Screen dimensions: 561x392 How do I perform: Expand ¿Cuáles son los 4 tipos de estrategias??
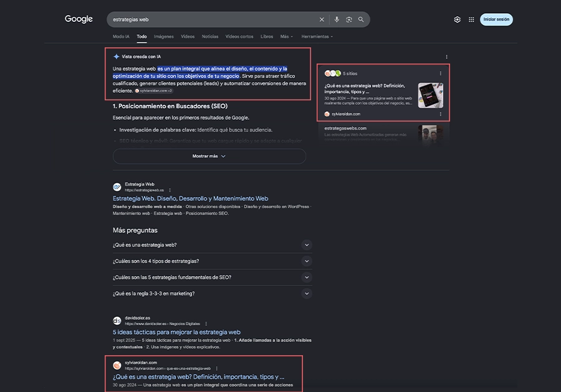213,261
